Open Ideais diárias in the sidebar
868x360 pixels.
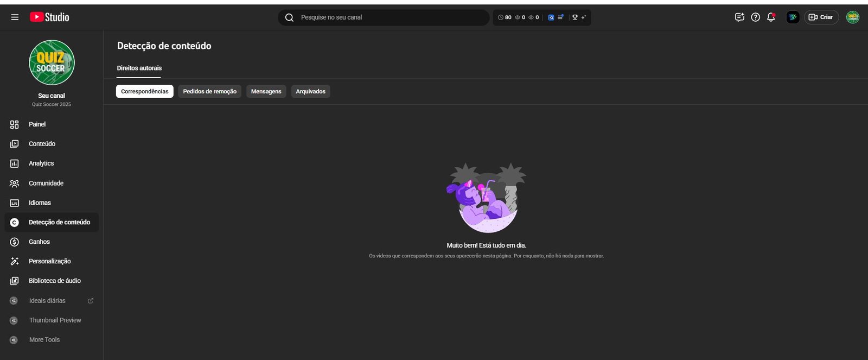pos(47,301)
